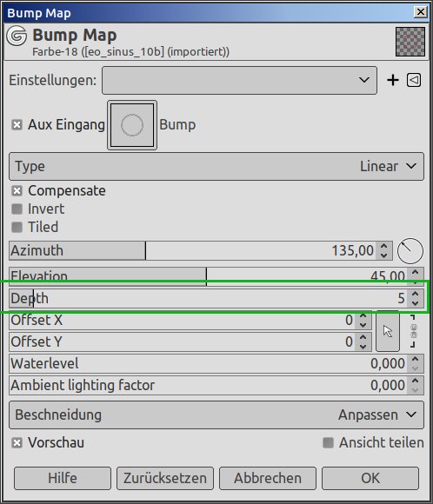Confirm the bump map with OK

pyautogui.click(x=370, y=478)
